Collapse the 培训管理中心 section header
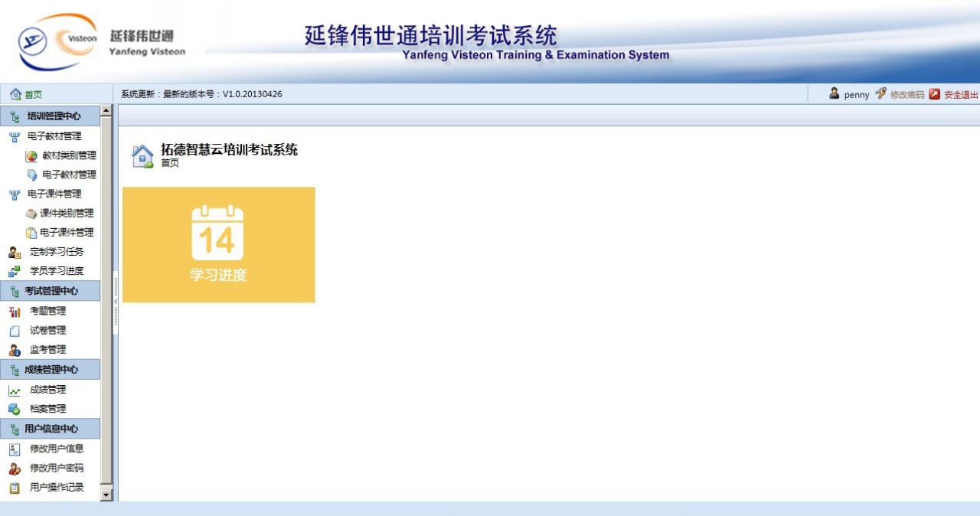980x516 pixels. pyautogui.click(x=50, y=116)
